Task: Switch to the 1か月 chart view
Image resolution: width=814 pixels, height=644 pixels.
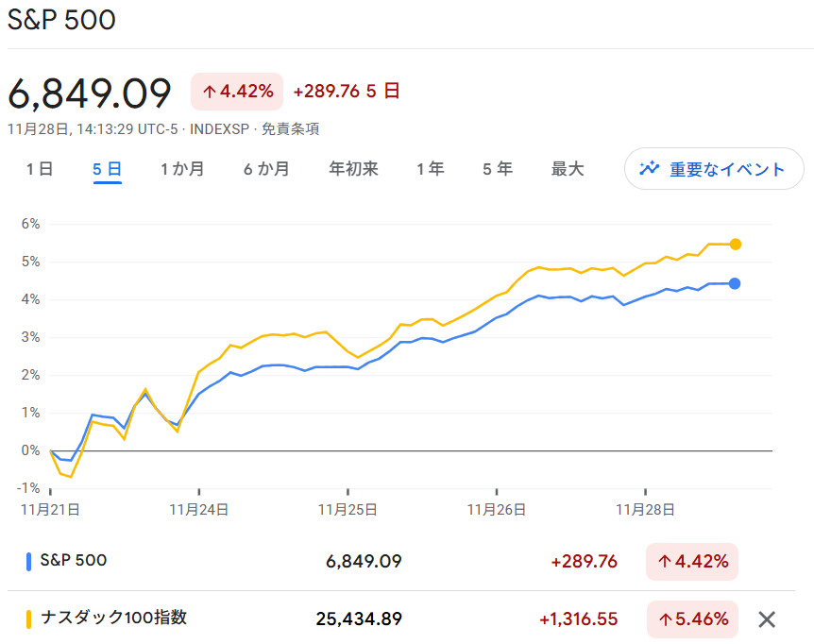Action: (181, 168)
